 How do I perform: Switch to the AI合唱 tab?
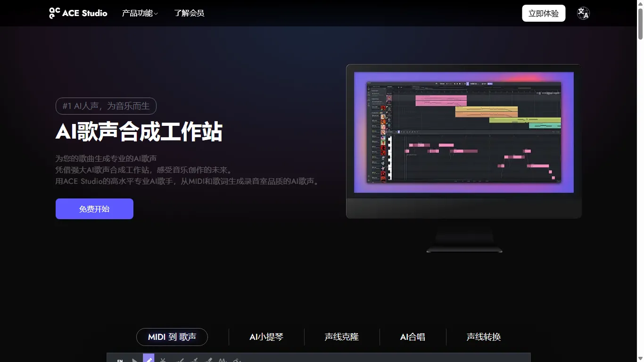(x=413, y=337)
